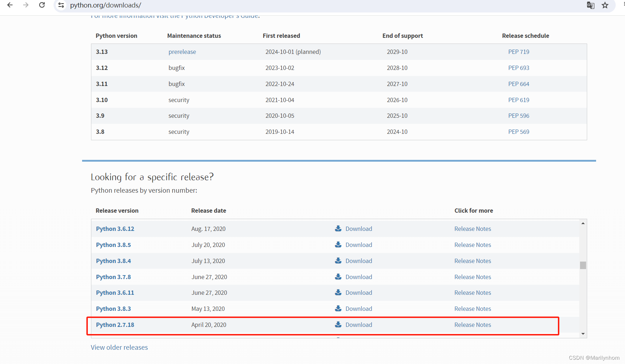Screen dimensions: 625x364
Task: Open the Python 3.7.8 release page
Action: click(x=113, y=277)
